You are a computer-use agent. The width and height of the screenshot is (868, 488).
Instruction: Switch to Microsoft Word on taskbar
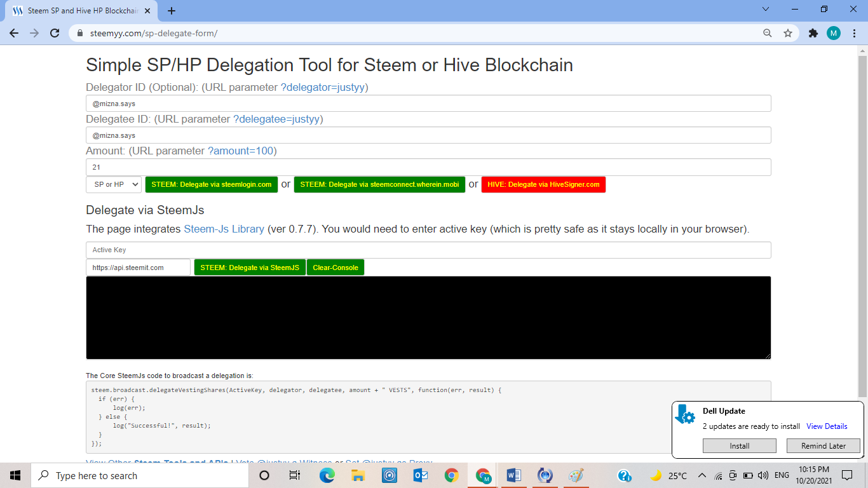(514, 475)
